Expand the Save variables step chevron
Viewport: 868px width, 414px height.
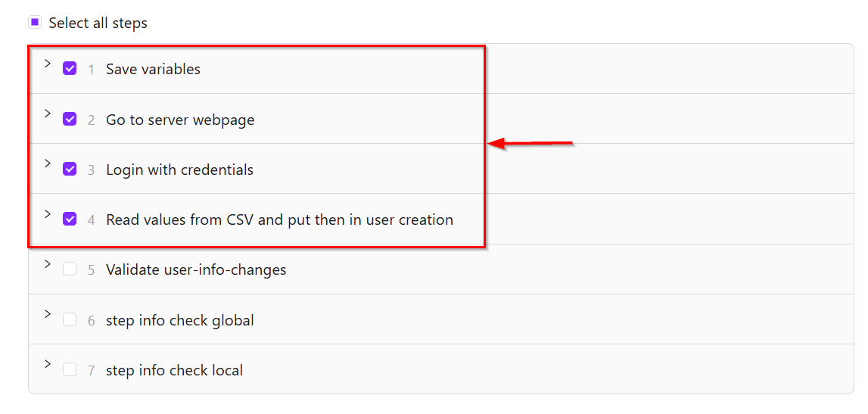(x=47, y=64)
